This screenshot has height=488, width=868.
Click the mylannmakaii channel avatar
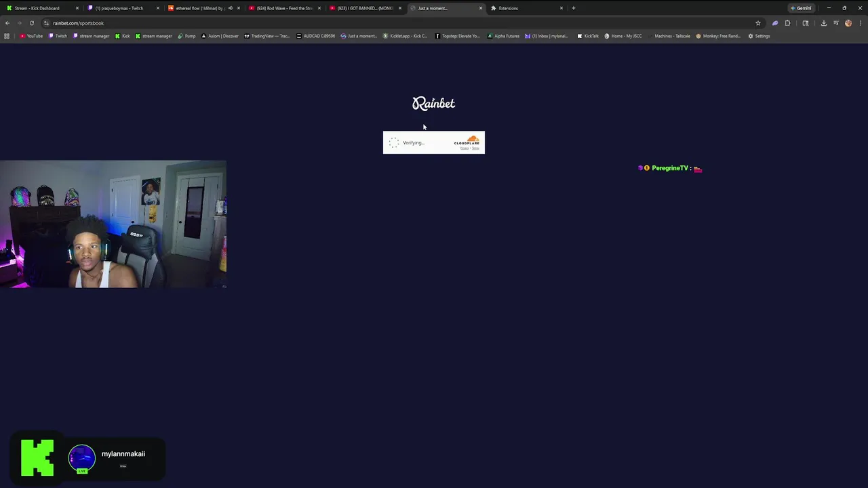coord(82,457)
